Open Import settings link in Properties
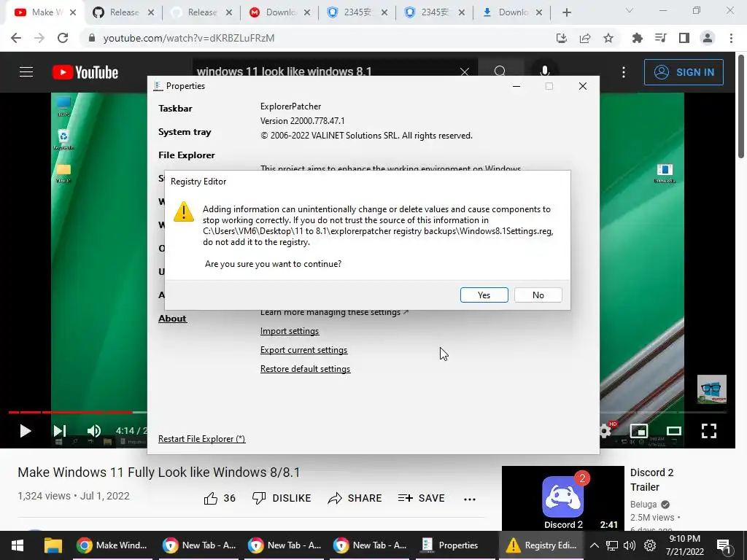 (x=290, y=331)
